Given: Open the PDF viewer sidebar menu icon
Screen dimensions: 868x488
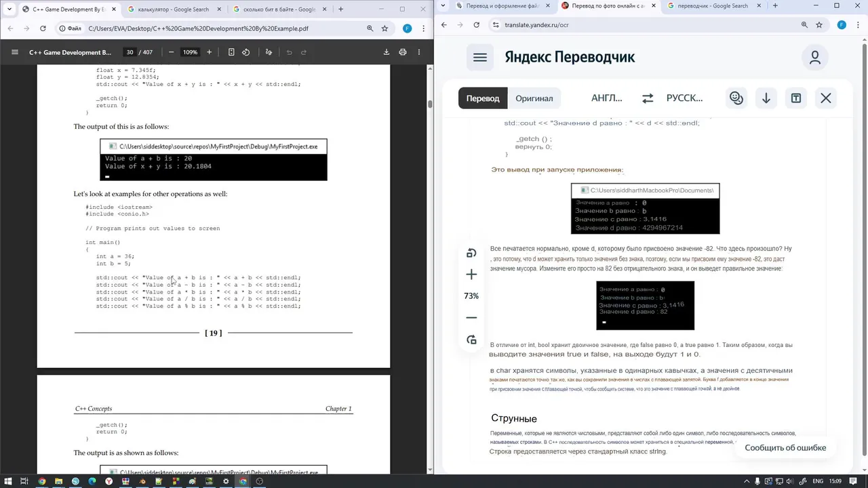Looking at the screenshot, I should coord(14,52).
